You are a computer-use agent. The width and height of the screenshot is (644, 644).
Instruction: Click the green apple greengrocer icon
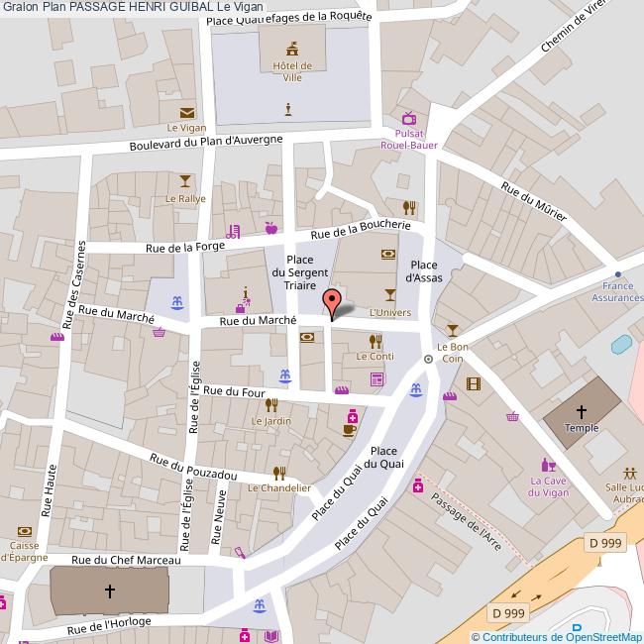tap(269, 228)
